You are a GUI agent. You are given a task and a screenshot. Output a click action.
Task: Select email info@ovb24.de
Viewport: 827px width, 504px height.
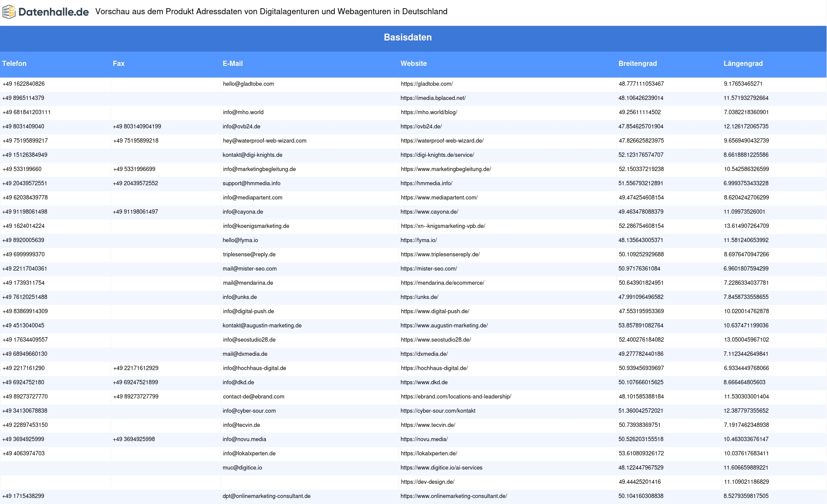(241, 127)
